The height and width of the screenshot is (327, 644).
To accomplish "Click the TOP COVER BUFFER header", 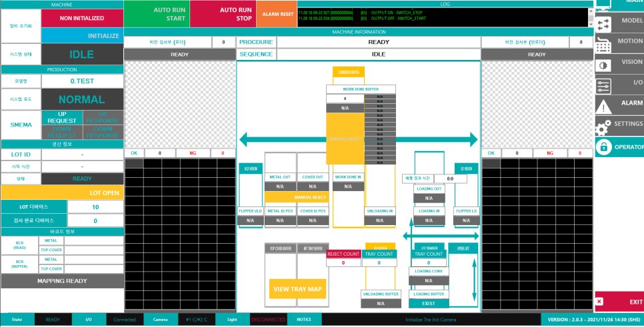I will (x=281, y=248).
